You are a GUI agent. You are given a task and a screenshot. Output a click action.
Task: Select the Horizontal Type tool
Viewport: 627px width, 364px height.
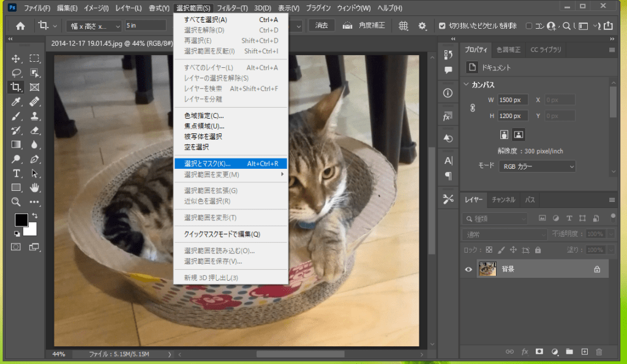click(x=17, y=173)
